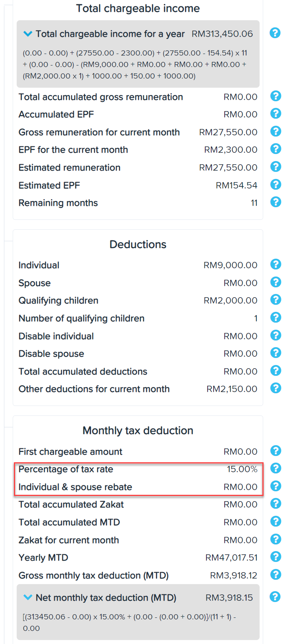The height and width of the screenshot is (644, 287).
Task: Click help icon for Percentage of tax rate
Action: (x=275, y=468)
